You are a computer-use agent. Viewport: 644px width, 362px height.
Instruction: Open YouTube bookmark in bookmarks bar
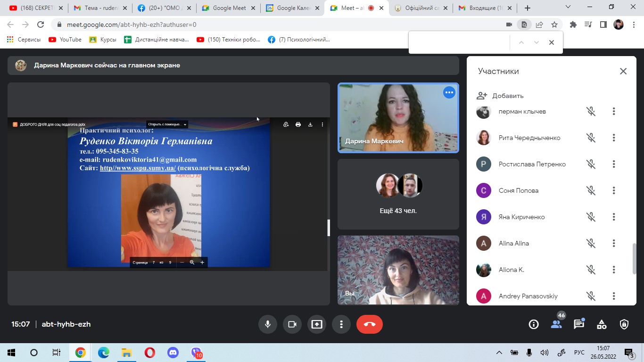[65, 40]
